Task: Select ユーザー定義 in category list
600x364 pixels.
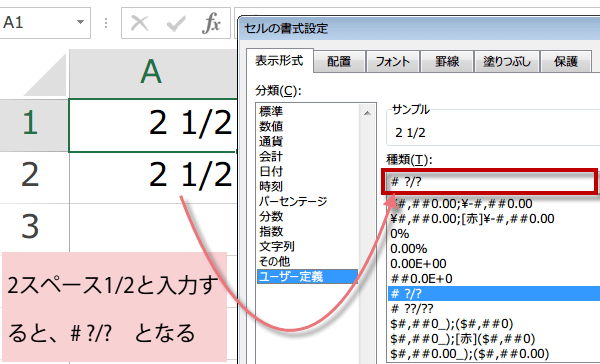Action: point(308,276)
